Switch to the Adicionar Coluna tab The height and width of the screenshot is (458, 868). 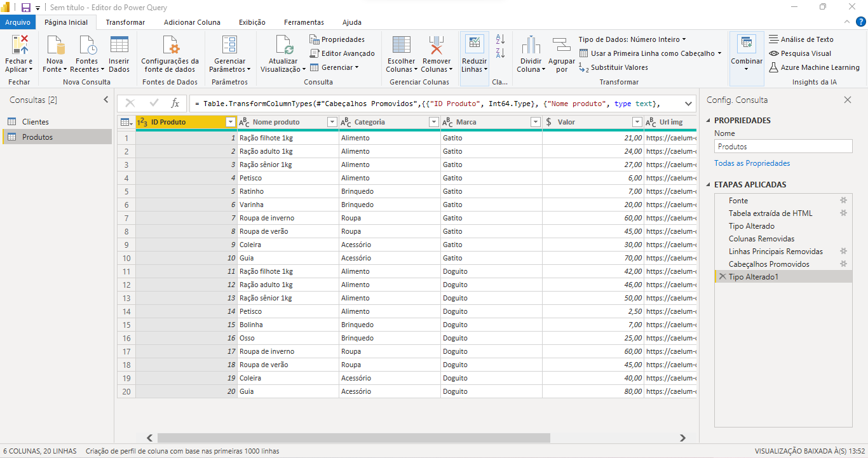(192, 22)
